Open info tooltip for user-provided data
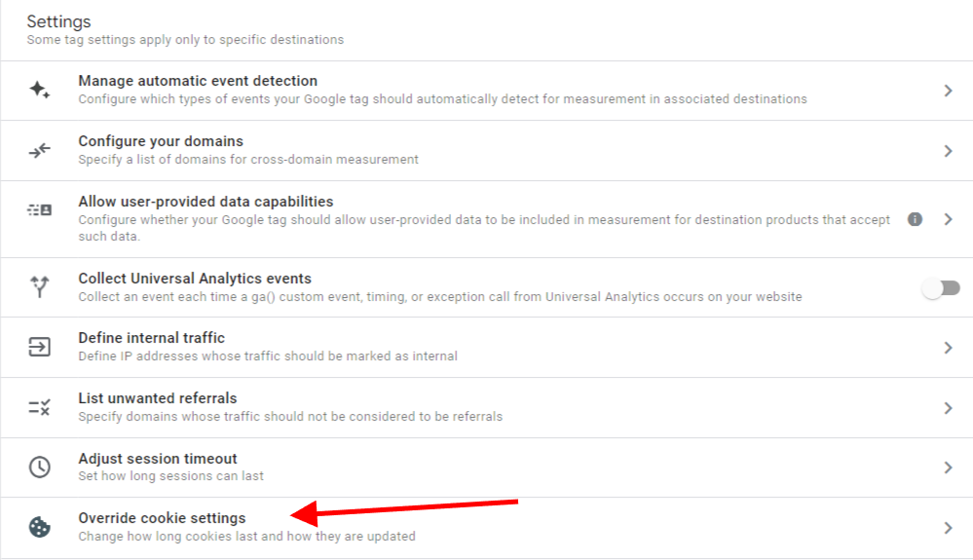Image resolution: width=973 pixels, height=560 pixels. pos(915,219)
